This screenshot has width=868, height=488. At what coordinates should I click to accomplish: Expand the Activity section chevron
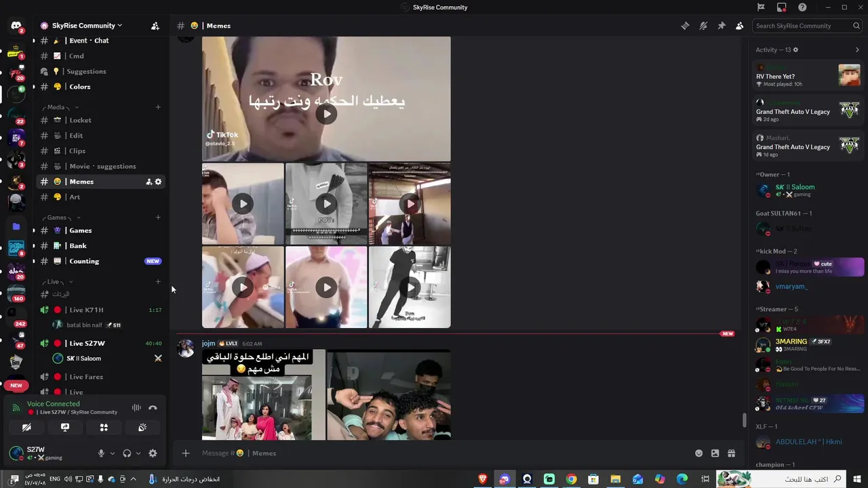point(857,49)
